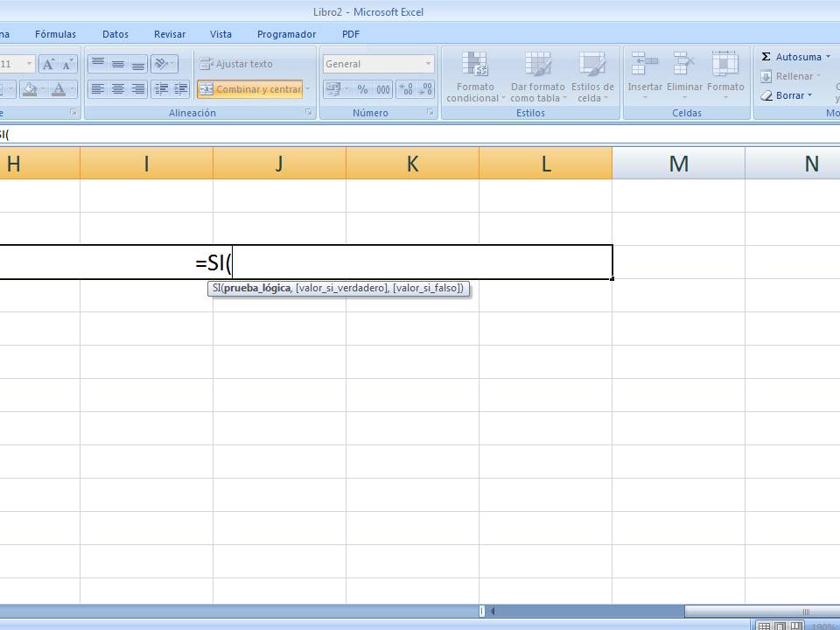Open the Revisar ribbon tab
This screenshot has height=630, width=840.
pos(169,34)
